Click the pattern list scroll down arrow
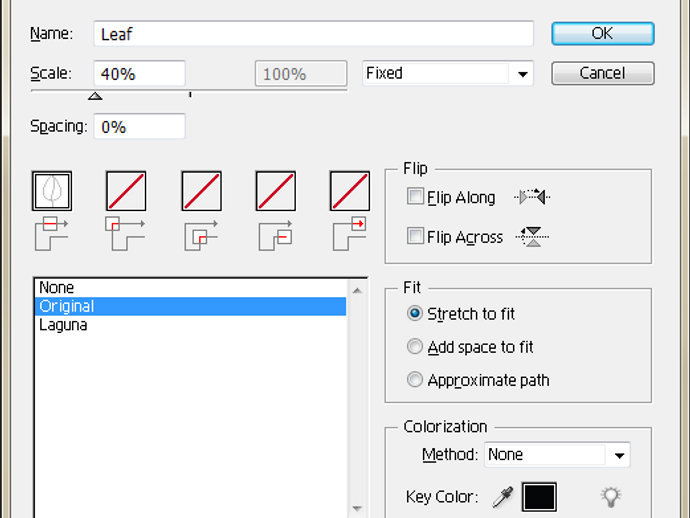This screenshot has width=690, height=518. tap(357, 508)
